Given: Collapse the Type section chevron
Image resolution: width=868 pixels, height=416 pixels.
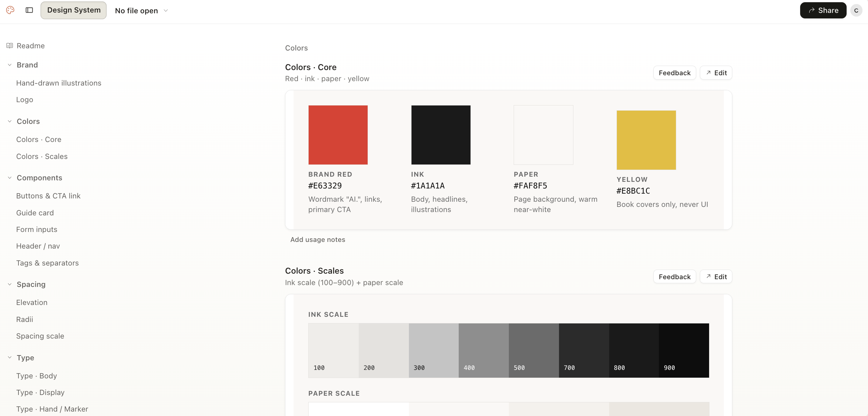Looking at the screenshot, I should pyautogui.click(x=10, y=358).
